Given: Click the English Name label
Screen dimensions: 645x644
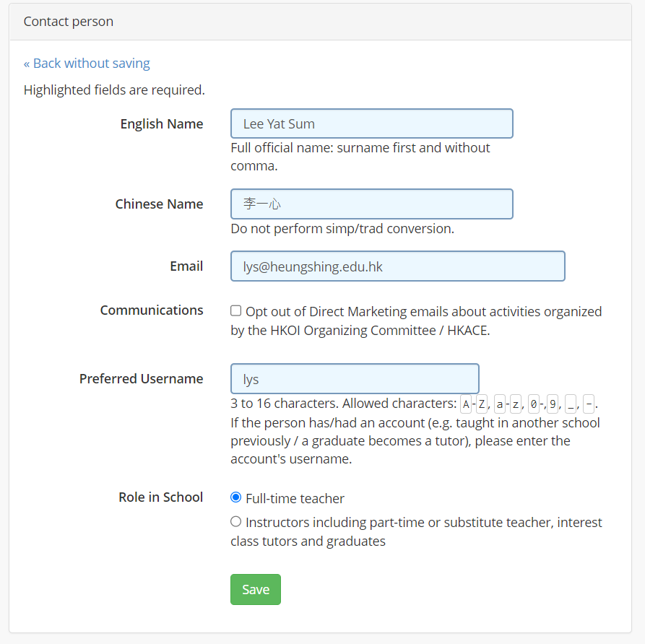Looking at the screenshot, I should click(x=162, y=123).
